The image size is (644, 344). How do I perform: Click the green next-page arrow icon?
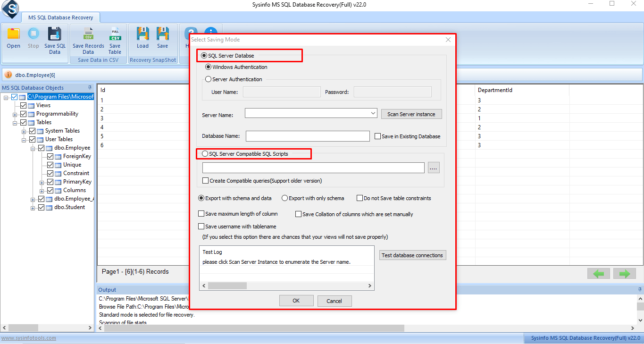624,273
